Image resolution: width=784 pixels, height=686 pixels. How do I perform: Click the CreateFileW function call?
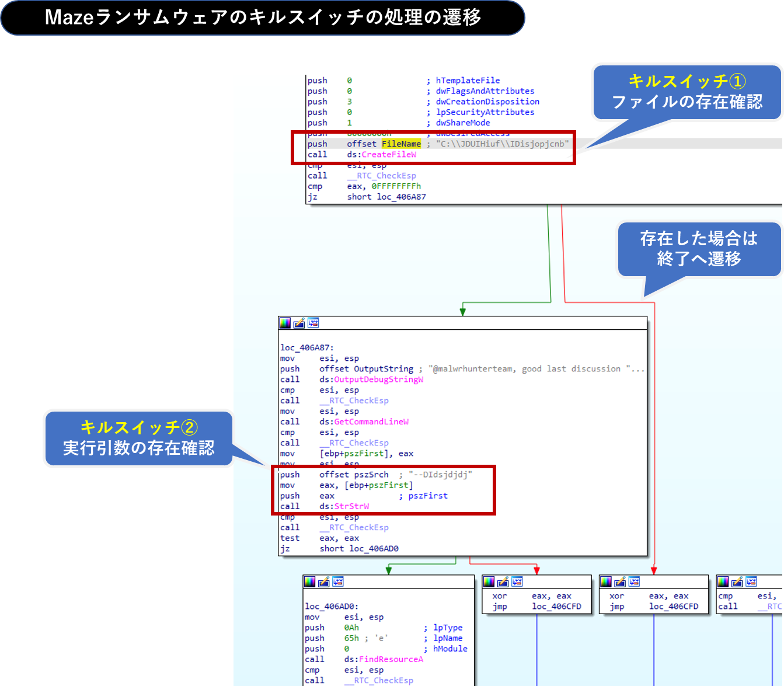(x=389, y=155)
